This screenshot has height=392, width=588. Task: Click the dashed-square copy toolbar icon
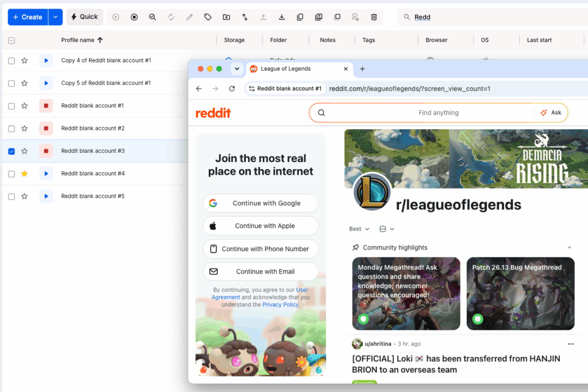(x=337, y=17)
